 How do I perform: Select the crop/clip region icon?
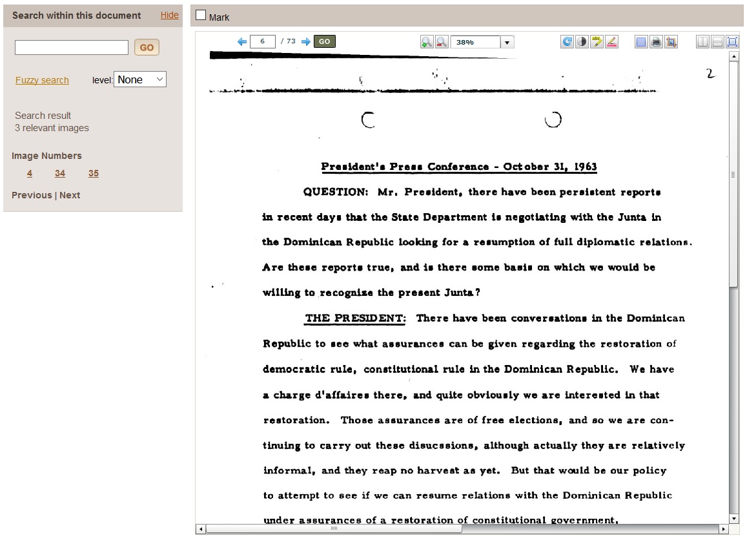[671, 41]
